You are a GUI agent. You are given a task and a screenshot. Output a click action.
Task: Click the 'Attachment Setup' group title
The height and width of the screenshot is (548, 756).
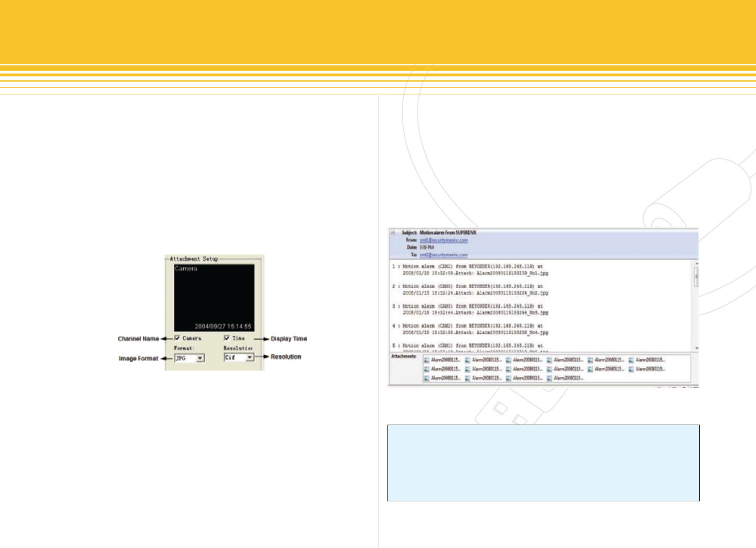(x=194, y=259)
